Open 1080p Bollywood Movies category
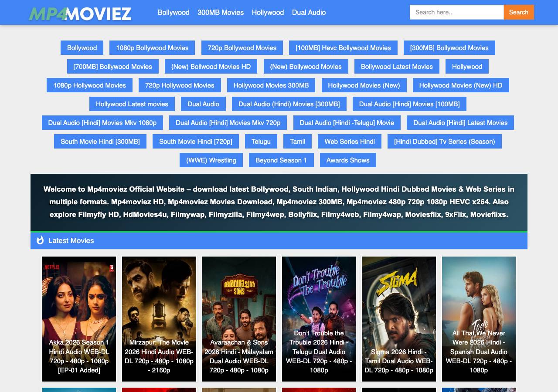The width and height of the screenshot is (558, 392). [152, 47]
